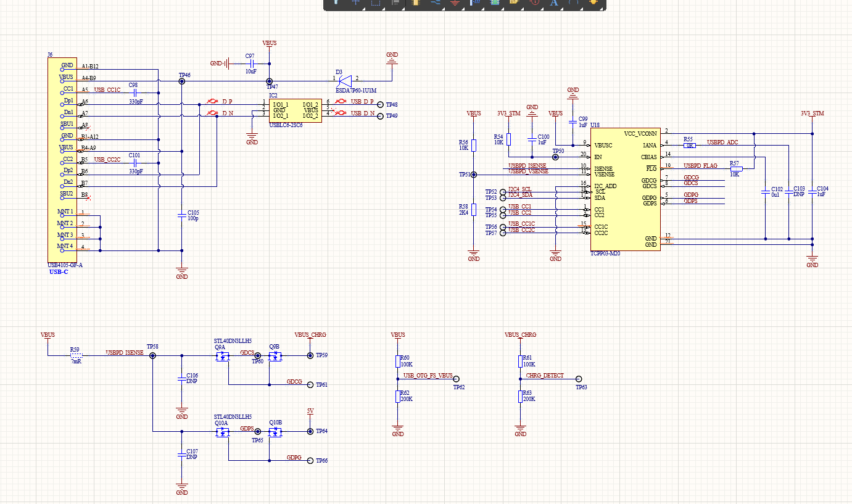Click the USB_CC1C net label near C98
852x504 pixels.
107,90
